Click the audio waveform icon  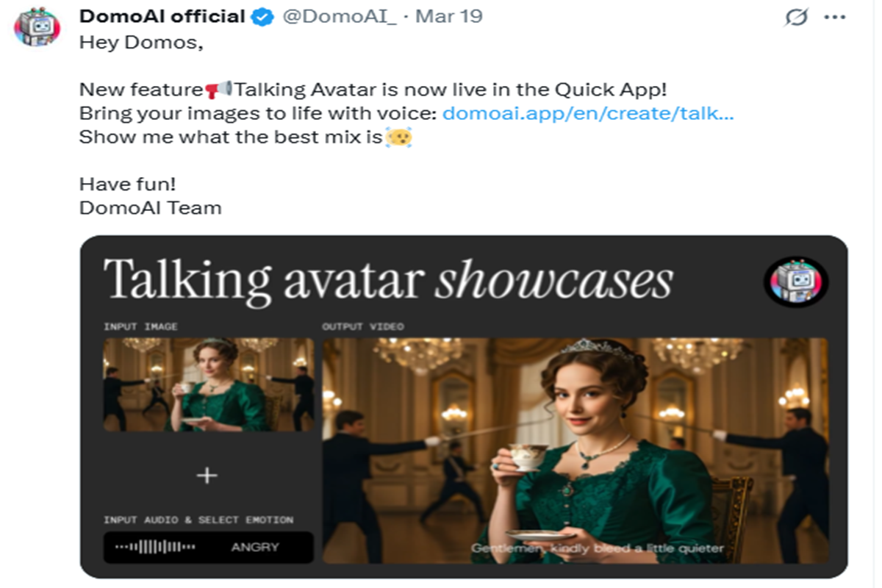click(156, 547)
